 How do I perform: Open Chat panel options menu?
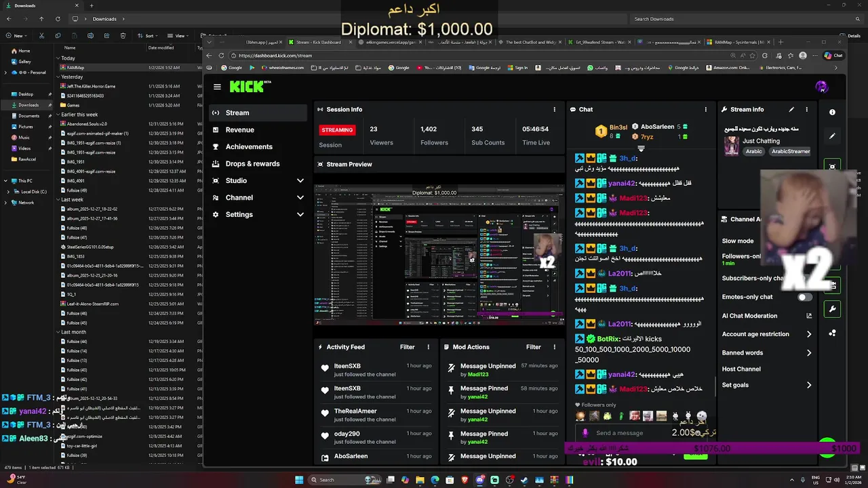[705, 109]
